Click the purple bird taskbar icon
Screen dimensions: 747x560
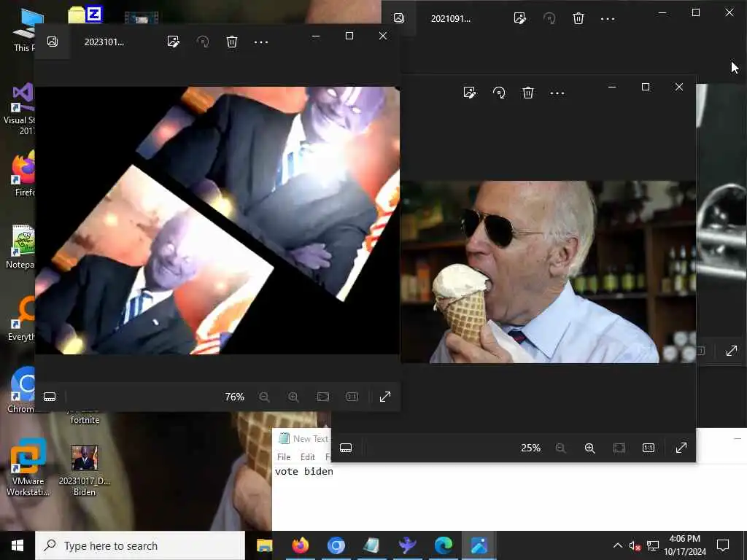(x=407, y=545)
